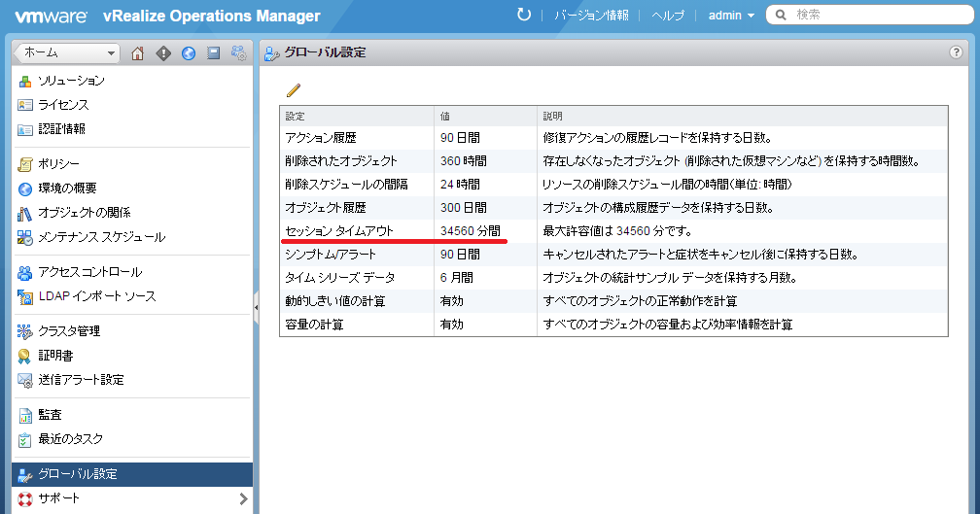The width and height of the screenshot is (980, 514).
Task: Click the 34560 分間 value cell
Action: pos(486,231)
